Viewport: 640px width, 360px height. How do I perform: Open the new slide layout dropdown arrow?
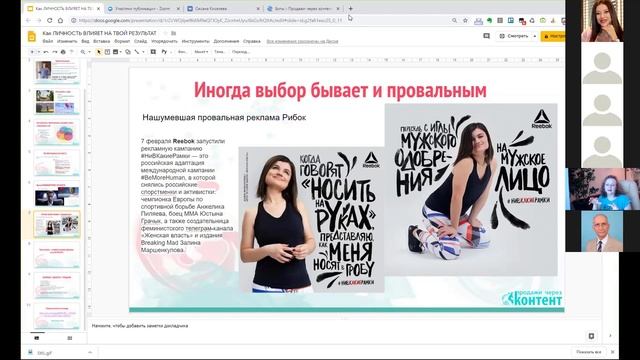pos(38,52)
